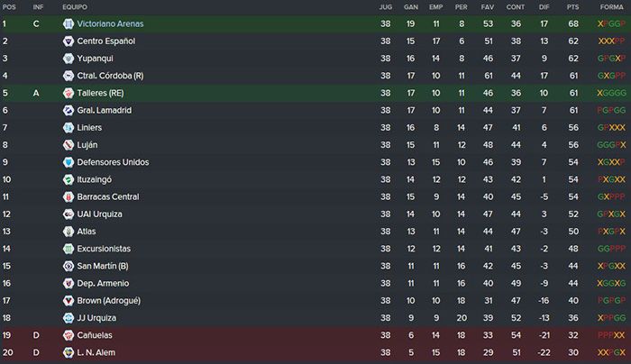Sort table by DIF column header
Screen dimensions: 631x364
pyautogui.click(x=544, y=7)
